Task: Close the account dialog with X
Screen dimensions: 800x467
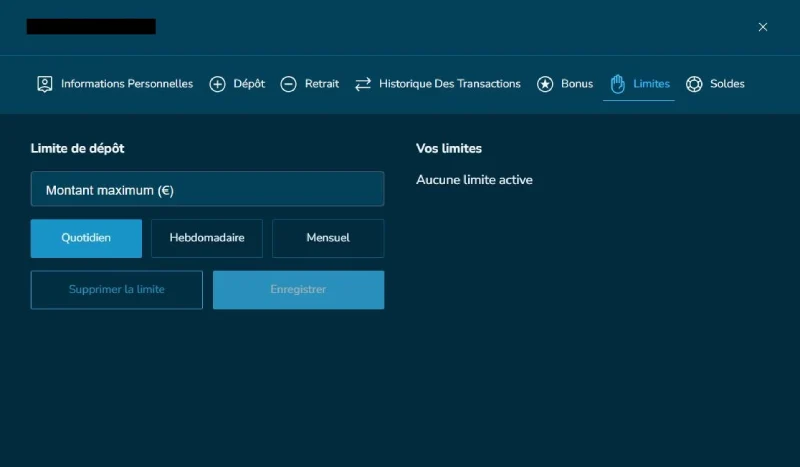Action: [x=763, y=27]
